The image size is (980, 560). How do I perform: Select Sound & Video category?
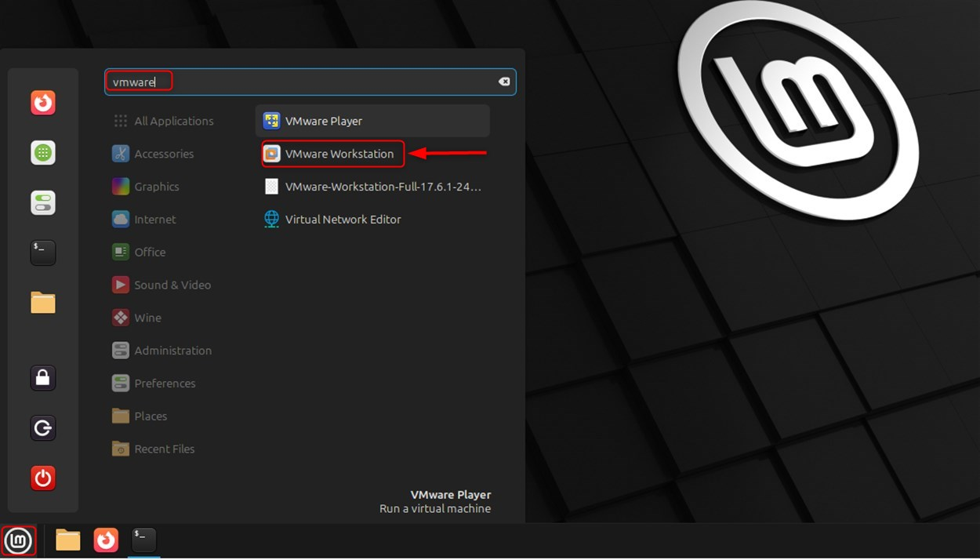pyautogui.click(x=162, y=285)
